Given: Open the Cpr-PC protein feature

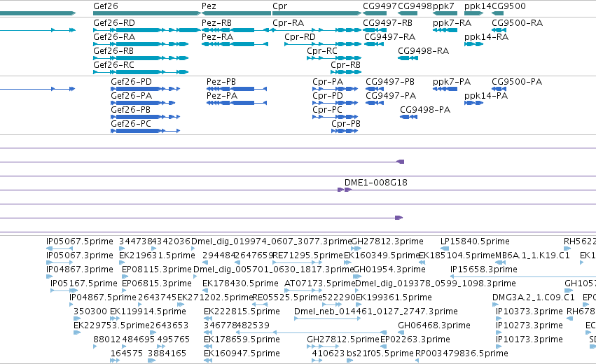Looking at the screenshot, I should click(x=327, y=110).
